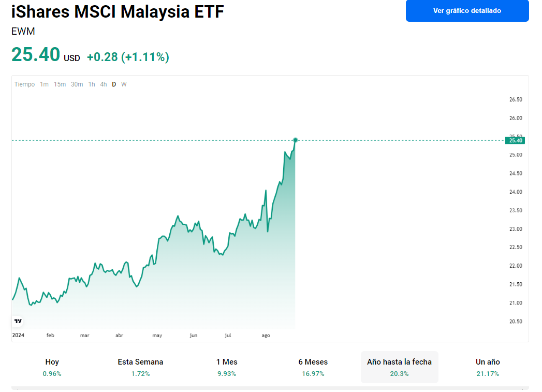Click the latest price point marker on chart

pyautogui.click(x=295, y=140)
